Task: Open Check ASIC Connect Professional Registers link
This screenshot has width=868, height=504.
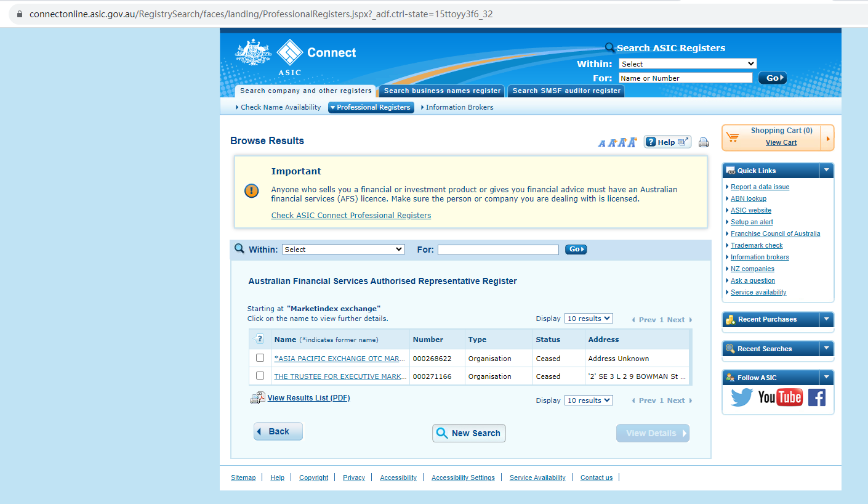Action: click(x=351, y=216)
